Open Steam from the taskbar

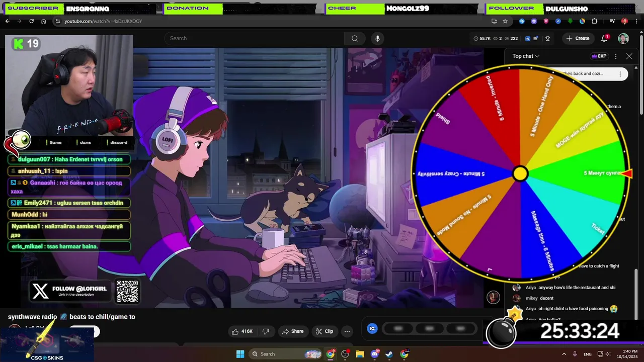point(389,354)
